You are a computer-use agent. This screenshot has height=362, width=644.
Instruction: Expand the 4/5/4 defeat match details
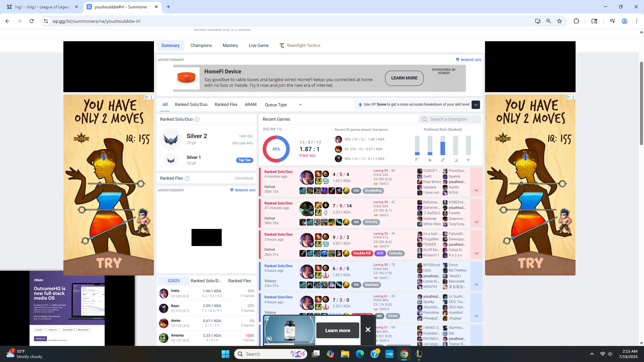476,190
